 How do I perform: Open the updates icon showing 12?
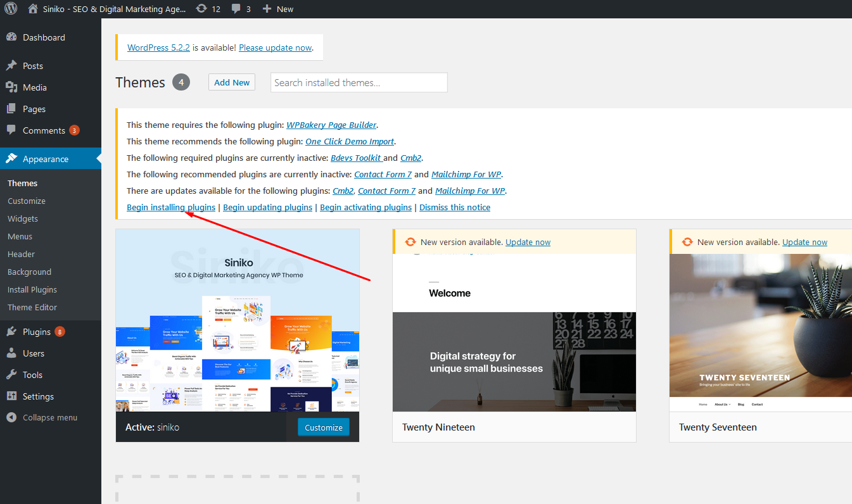click(201, 9)
